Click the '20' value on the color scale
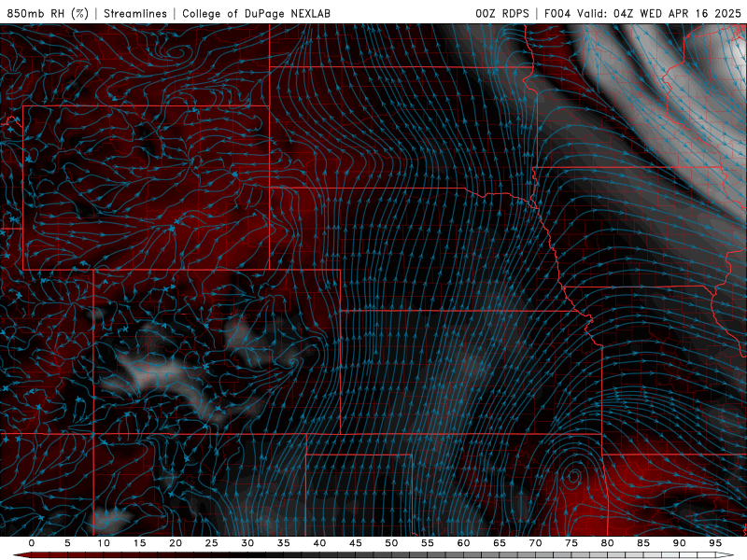This screenshot has width=747, height=560. tap(176, 543)
